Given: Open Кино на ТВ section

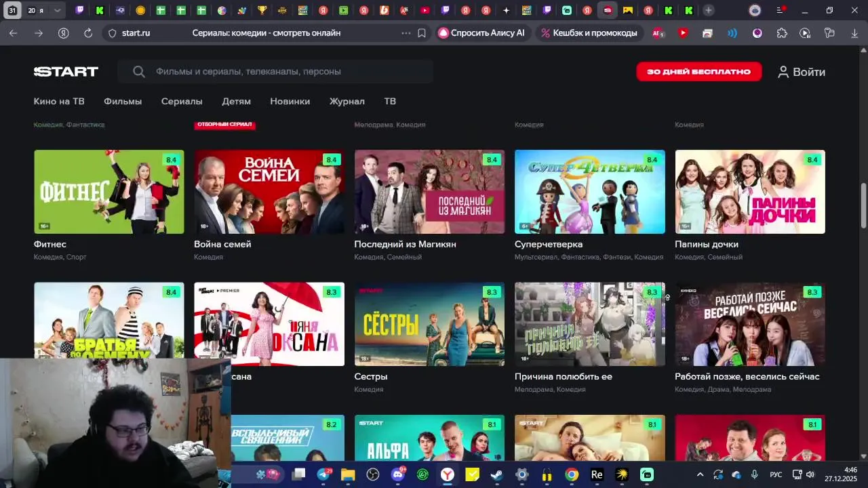Looking at the screenshot, I should click(59, 101).
